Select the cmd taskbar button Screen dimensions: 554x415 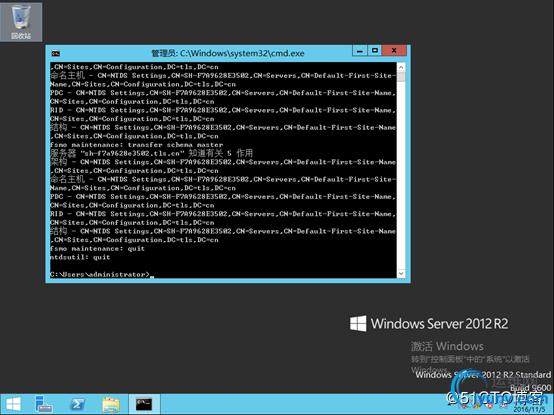click(x=144, y=404)
